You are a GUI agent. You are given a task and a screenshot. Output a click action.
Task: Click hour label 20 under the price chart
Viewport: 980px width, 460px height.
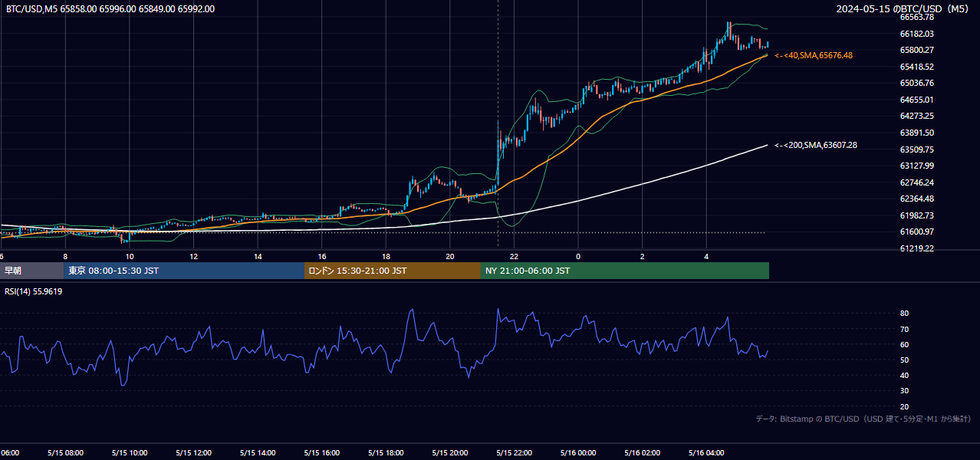(450, 256)
